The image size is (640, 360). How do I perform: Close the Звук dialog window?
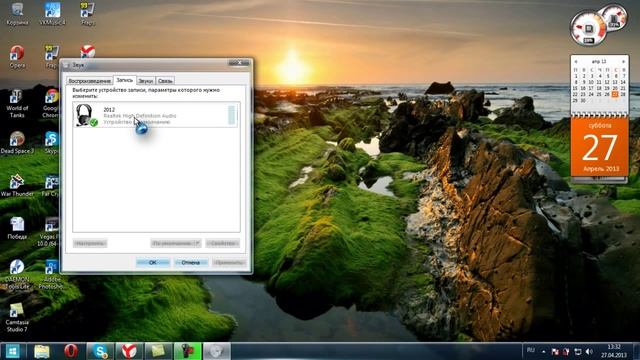click(x=239, y=63)
